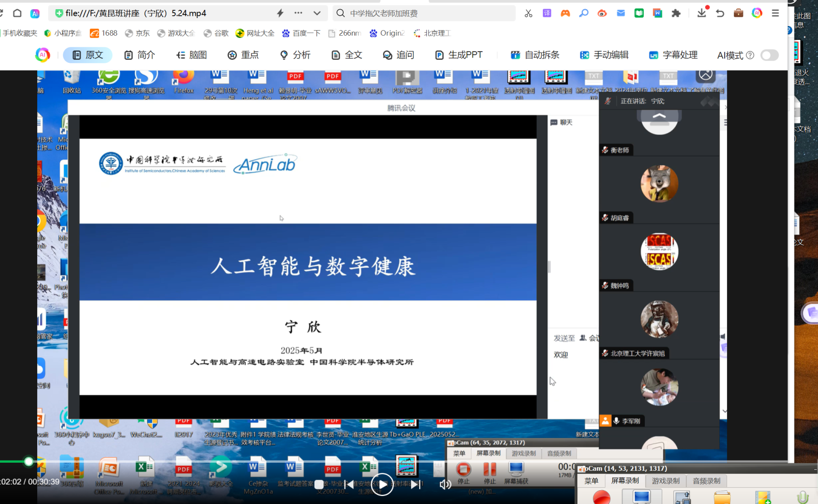This screenshot has height=504, width=818.
Task: Go back to the previous video
Action: 349,484
